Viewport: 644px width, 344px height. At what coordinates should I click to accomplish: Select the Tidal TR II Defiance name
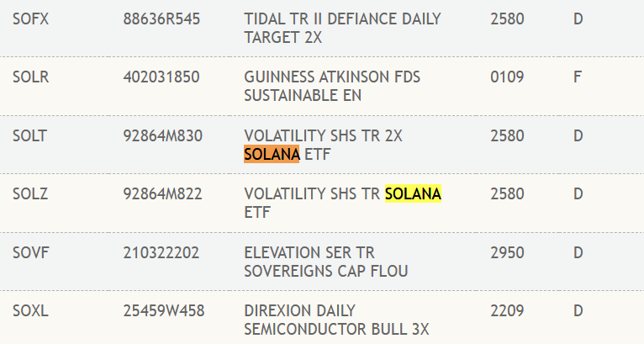(342, 28)
